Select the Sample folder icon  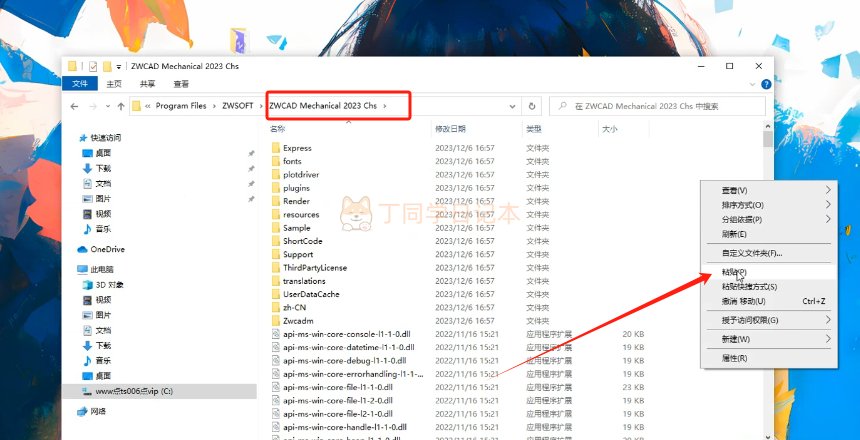[276, 228]
